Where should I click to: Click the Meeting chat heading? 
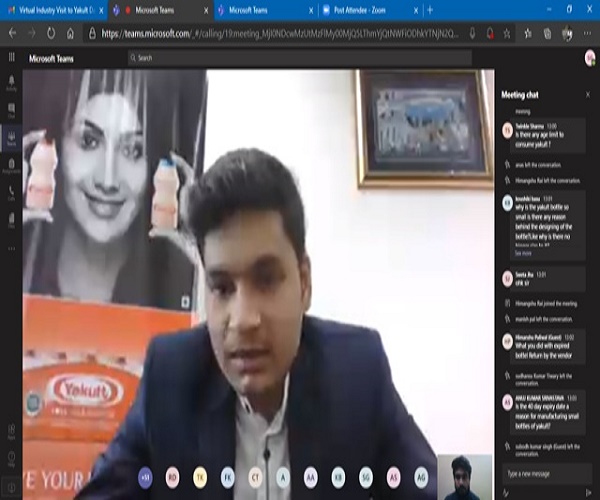click(x=520, y=95)
